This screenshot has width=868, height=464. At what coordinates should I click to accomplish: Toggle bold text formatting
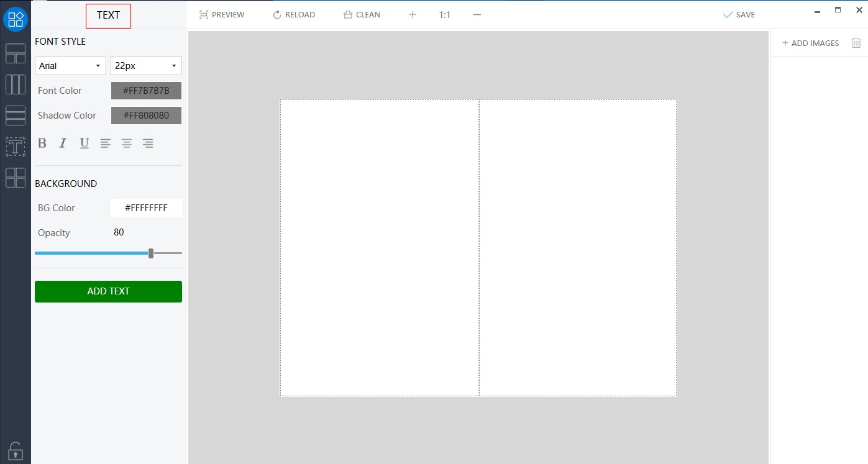42,143
